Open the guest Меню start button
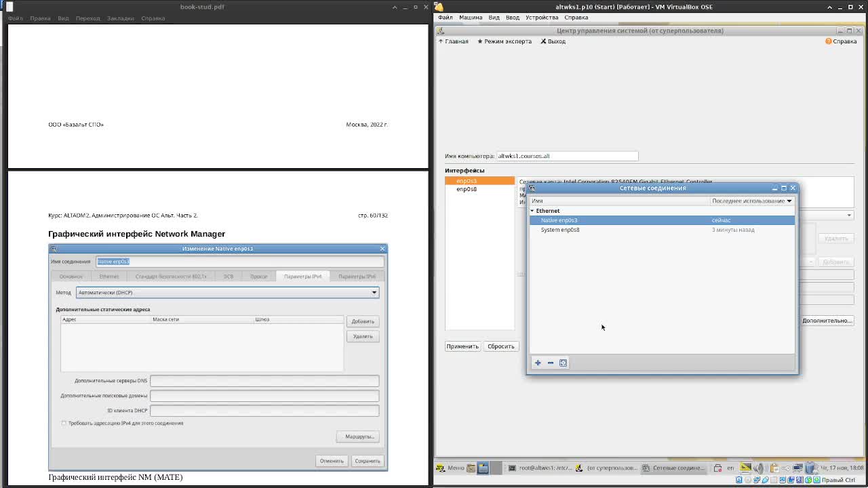This screenshot has height=488, width=868. [450, 468]
